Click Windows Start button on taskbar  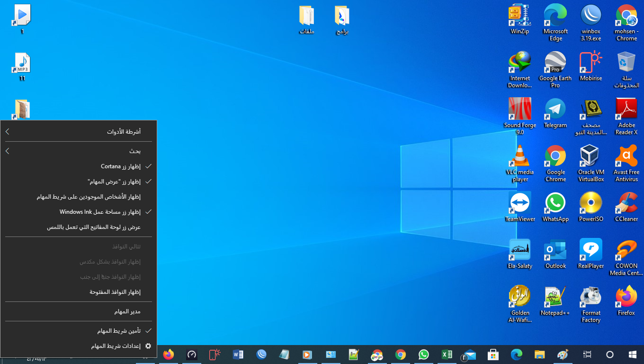point(633,355)
